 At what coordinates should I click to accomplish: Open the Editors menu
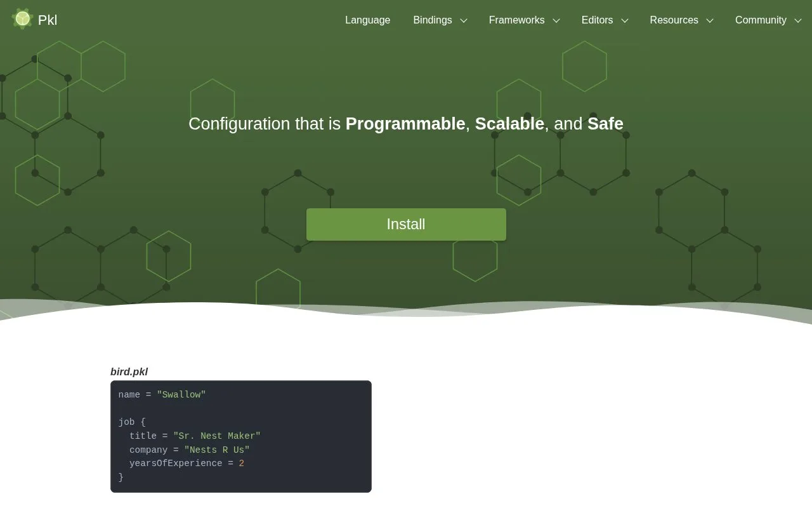598,20
